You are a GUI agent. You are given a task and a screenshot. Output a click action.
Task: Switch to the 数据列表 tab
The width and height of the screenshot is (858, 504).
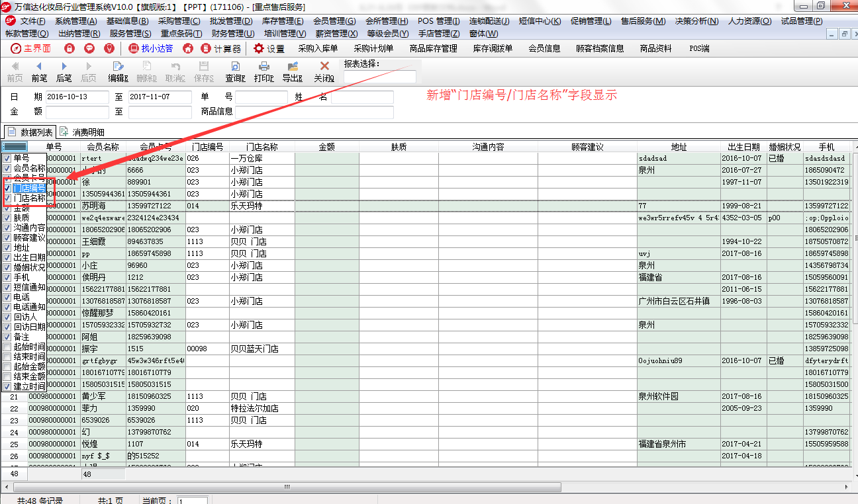pos(30,132)
